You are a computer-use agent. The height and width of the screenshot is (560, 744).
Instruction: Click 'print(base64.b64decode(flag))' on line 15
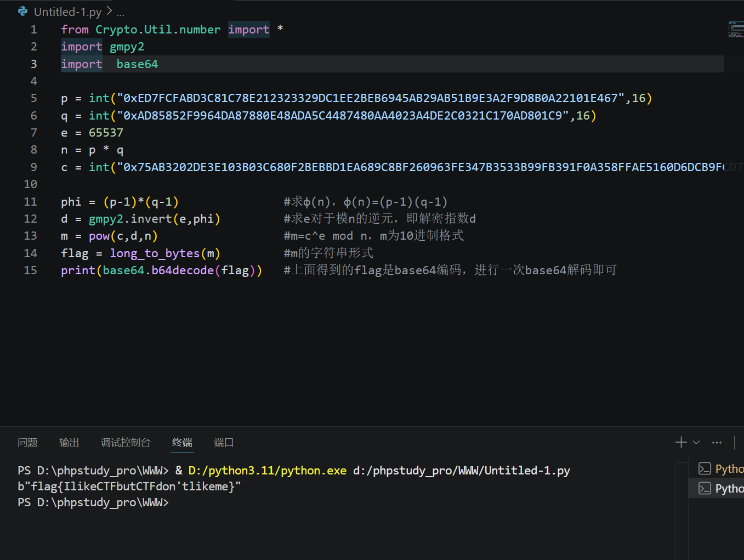[x=162, y=270]
